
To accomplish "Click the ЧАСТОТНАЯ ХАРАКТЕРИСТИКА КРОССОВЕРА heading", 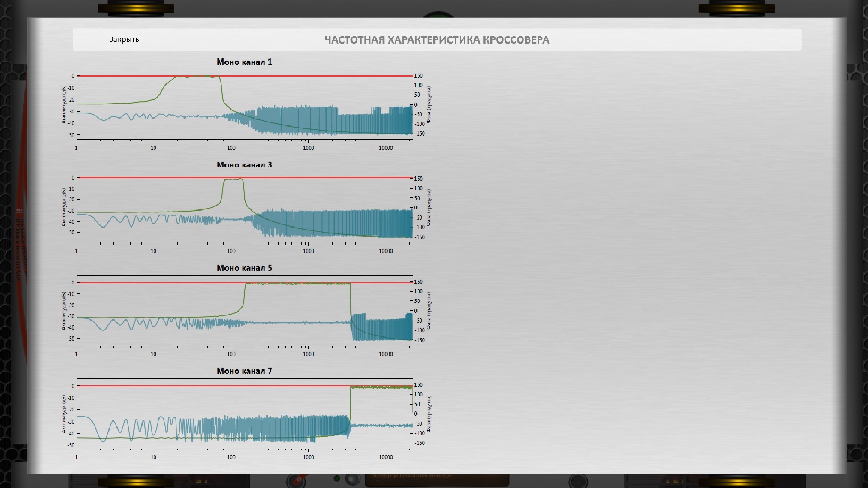I will [437, 40].
